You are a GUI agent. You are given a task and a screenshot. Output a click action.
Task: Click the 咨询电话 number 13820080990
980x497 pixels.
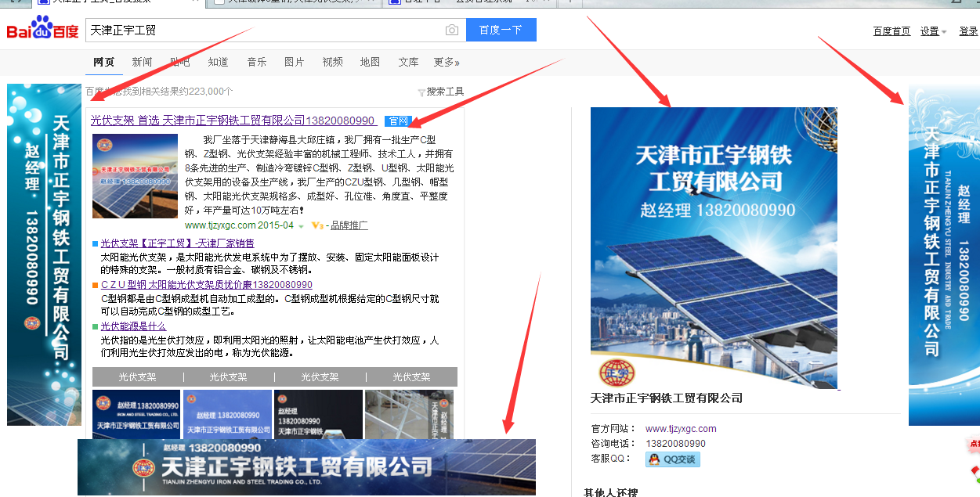(675, 444)
